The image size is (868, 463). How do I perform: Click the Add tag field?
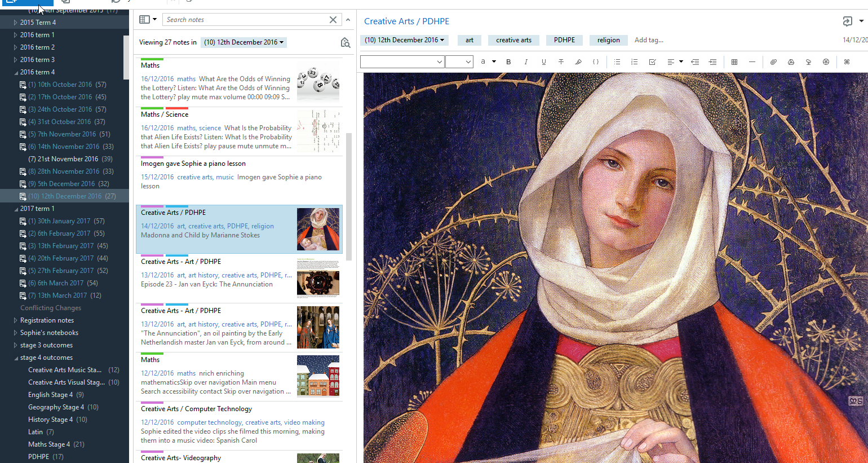pyautogui.click(x=649, y=40)
